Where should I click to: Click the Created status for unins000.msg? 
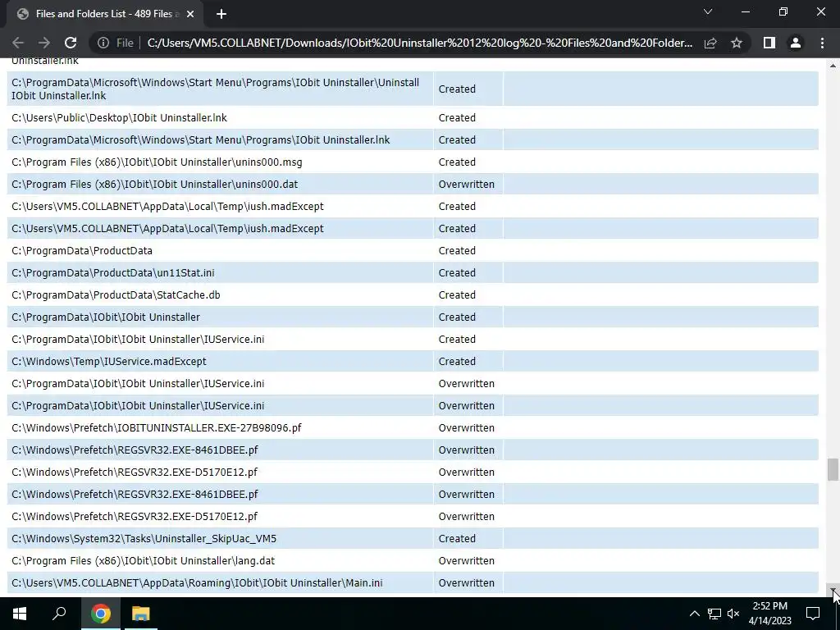coord(457,162)
